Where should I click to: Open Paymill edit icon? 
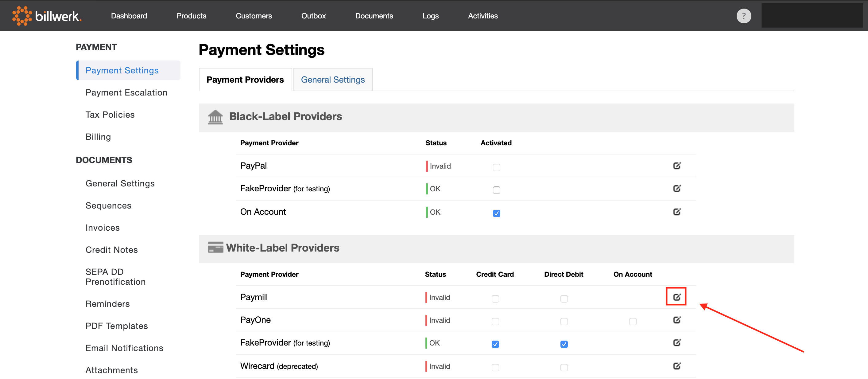(676, 297)
